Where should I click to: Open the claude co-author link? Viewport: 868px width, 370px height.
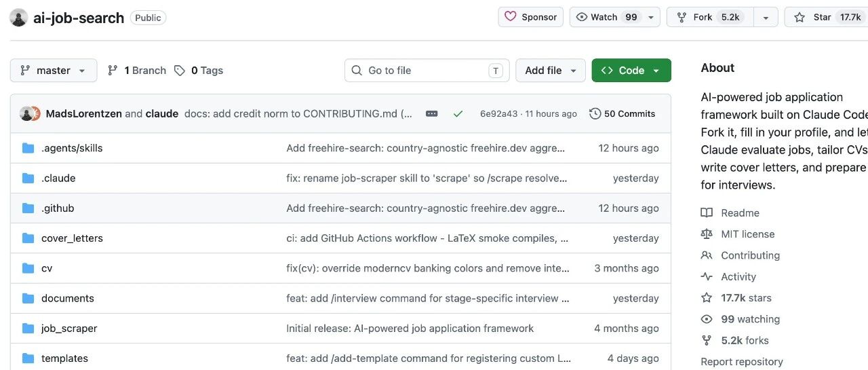click(162, 113)
